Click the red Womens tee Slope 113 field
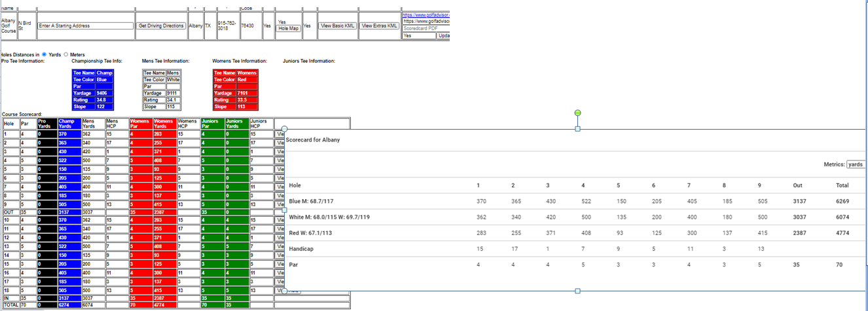 (x=246, y=106)
